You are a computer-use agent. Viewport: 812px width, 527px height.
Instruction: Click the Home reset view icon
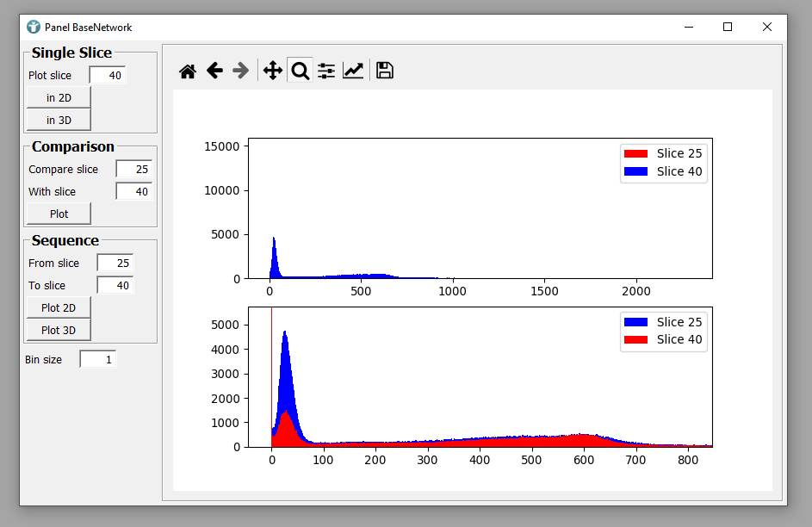tap(188, 71)
